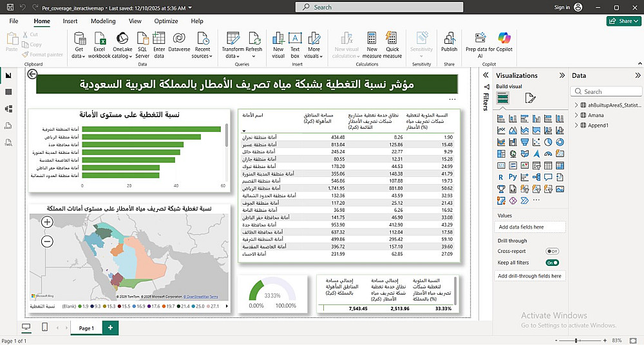644x345 pixels.
Task: Open the View ribbon tab
Action: click(135, 21)
